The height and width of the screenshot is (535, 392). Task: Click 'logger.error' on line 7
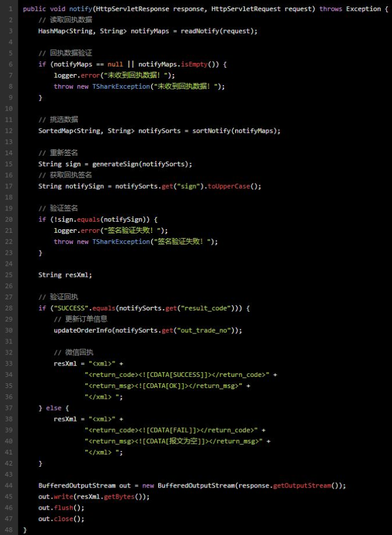pos(77,75)
